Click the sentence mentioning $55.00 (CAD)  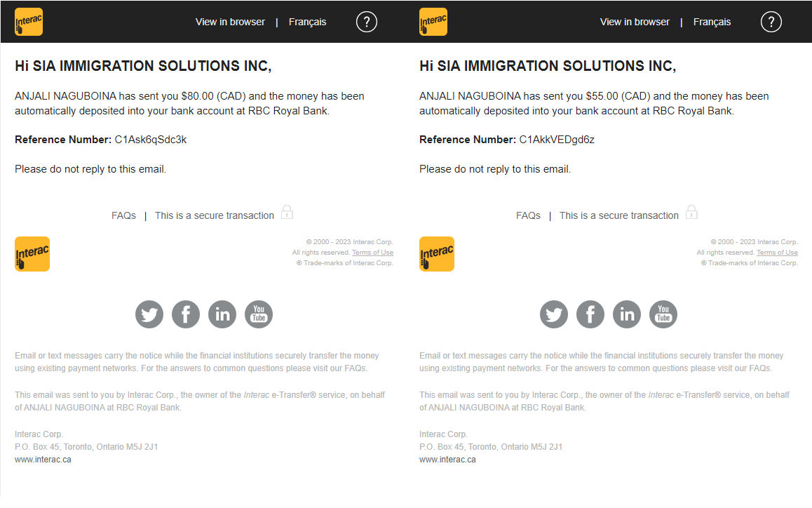click(594, 103)
